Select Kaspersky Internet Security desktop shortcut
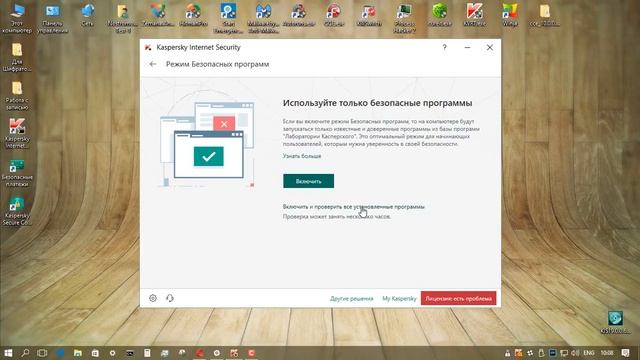The height and width of the screenshot is (360, 640). [x=17, y=133]
